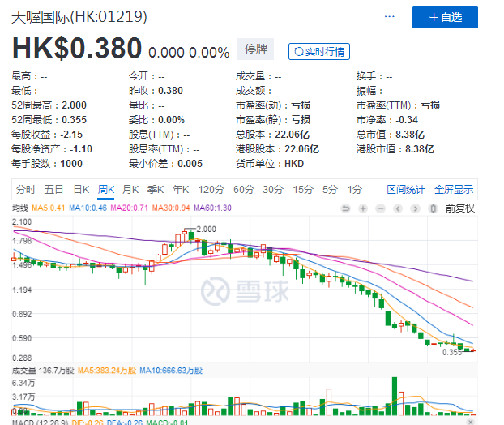Click the 最小价差 0.005 value
Viewport: 504px width, 425px height.
[190, 164]
